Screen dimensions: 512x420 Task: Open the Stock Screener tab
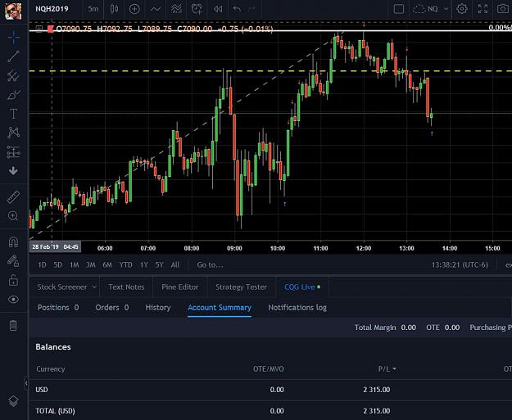[x=62, y=287]
